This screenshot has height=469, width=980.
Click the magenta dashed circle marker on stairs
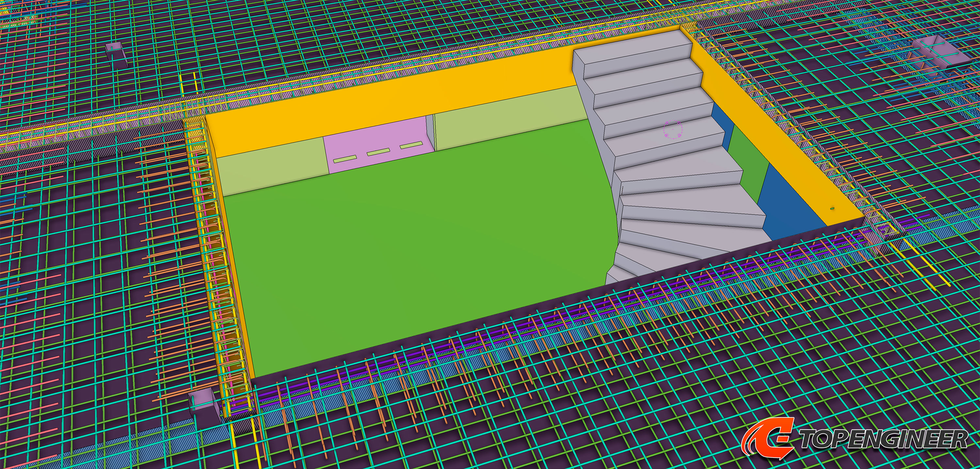click(673, 129)
